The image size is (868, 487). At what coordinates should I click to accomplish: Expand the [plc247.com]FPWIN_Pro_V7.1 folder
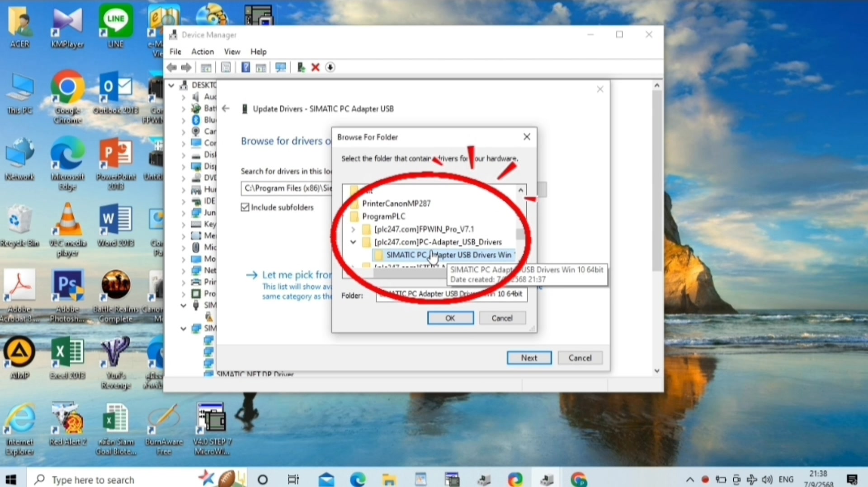pos(353,229)
